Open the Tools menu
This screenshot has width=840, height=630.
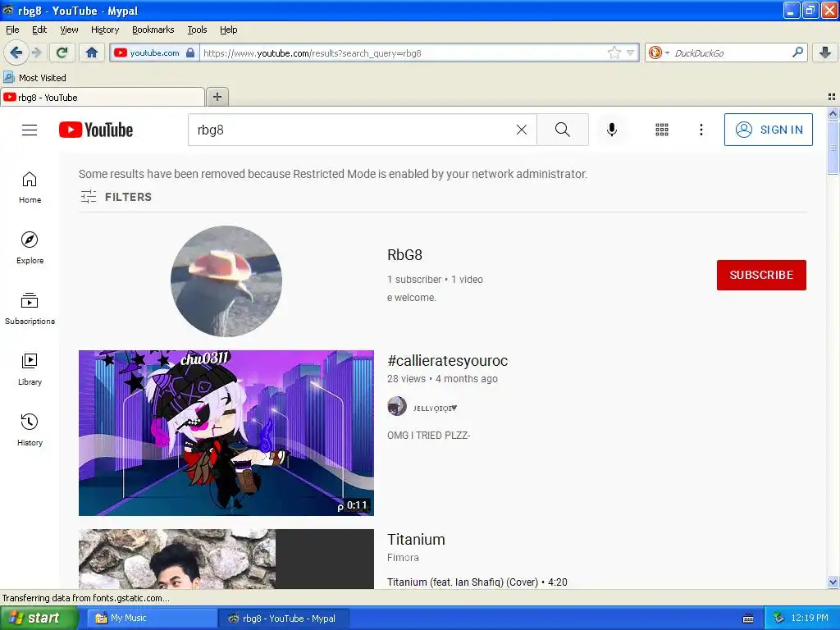tap(197, 30)
